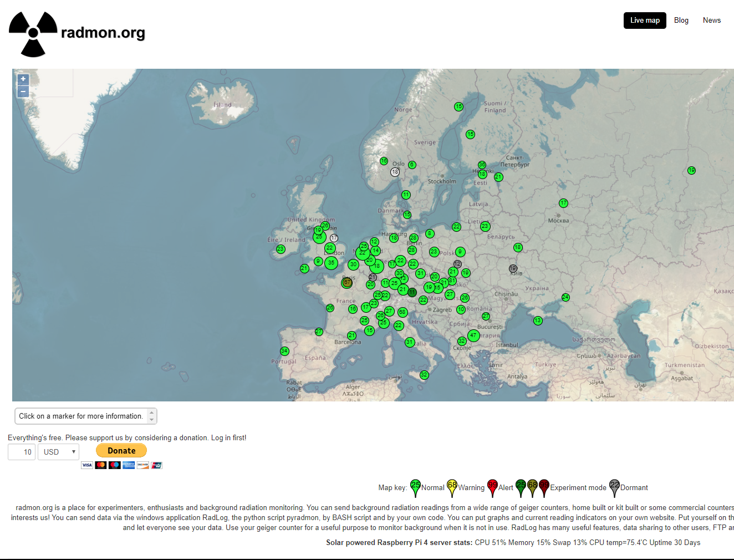Click the 'Uptime 30 Days' server stat
Viewport: 734px width, 560px height.
[x=674, y=543]
